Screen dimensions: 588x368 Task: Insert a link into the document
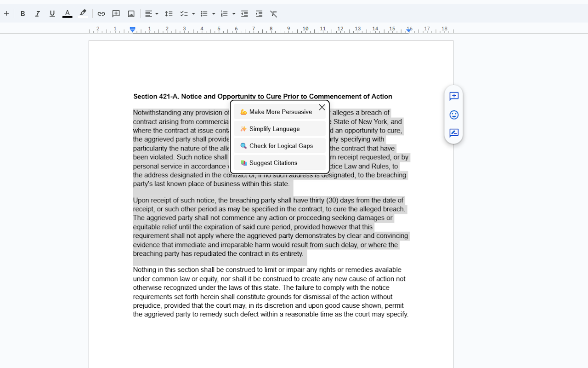(101, 14)
